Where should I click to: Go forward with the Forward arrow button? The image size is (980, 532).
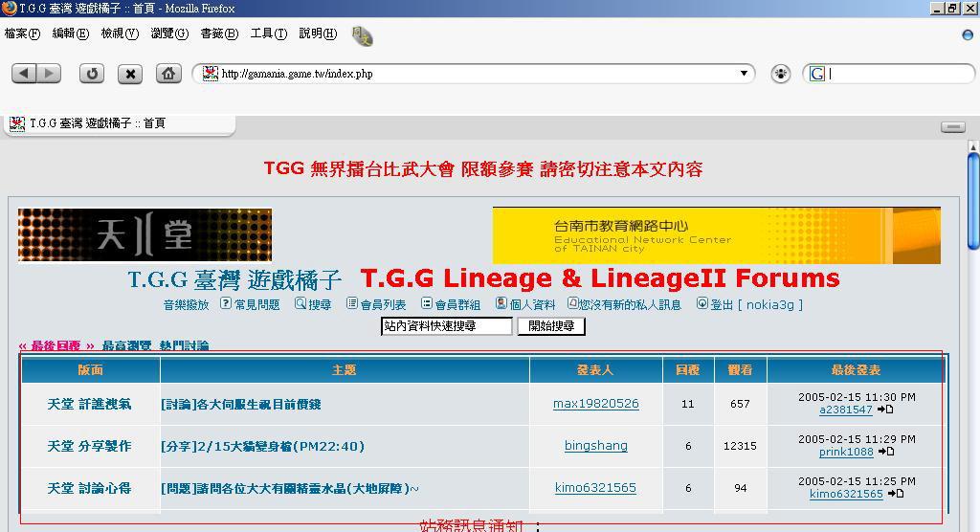[x=49, y=74]
